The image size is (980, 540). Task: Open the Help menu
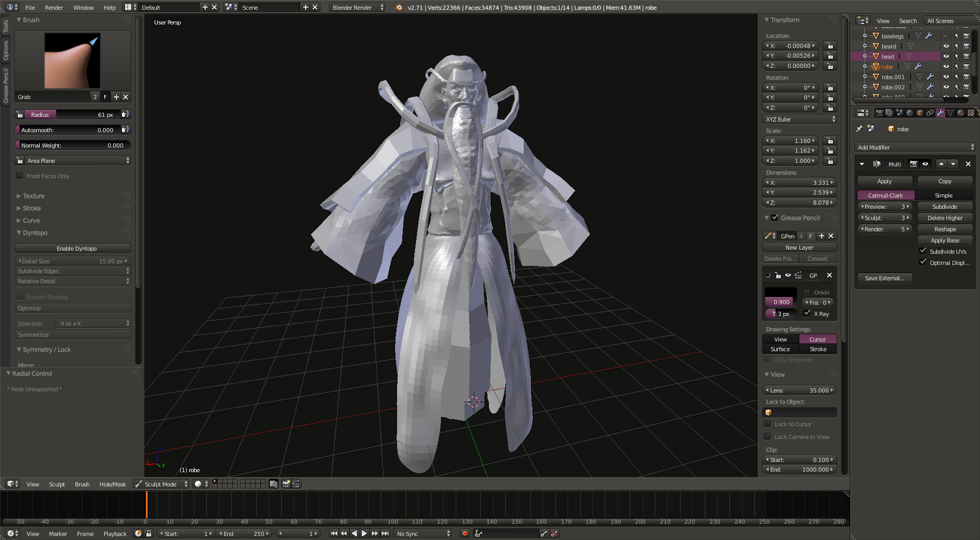pyautogui.click(x=110, y=7)
